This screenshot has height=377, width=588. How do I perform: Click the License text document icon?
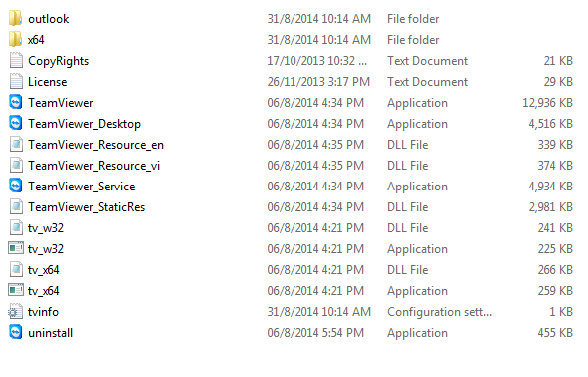[16, 82]
